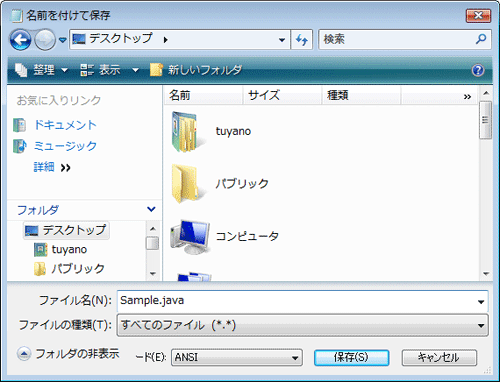The image size is (500, 382).
Task: Click the 整理 toolbar icon
Action: (21, 70)
